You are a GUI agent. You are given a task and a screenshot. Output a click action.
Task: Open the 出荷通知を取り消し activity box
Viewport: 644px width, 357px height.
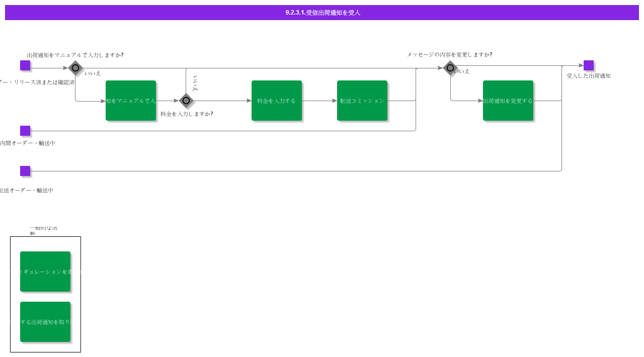point(45,322)
